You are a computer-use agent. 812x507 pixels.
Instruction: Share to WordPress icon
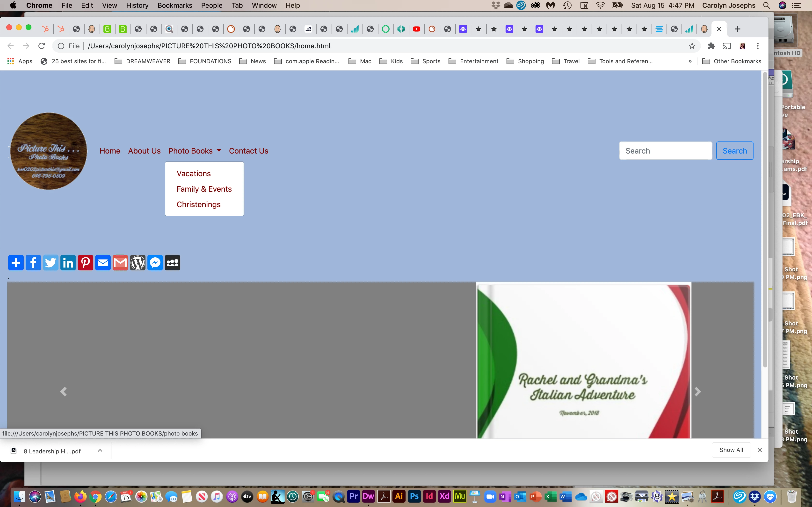pos(138,263)
